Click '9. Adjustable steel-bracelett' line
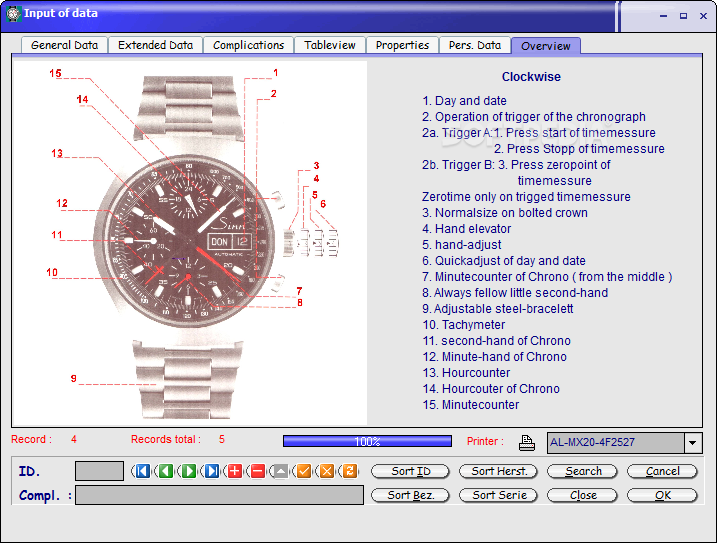Screen dimensions: 717x543 [498, 309]
